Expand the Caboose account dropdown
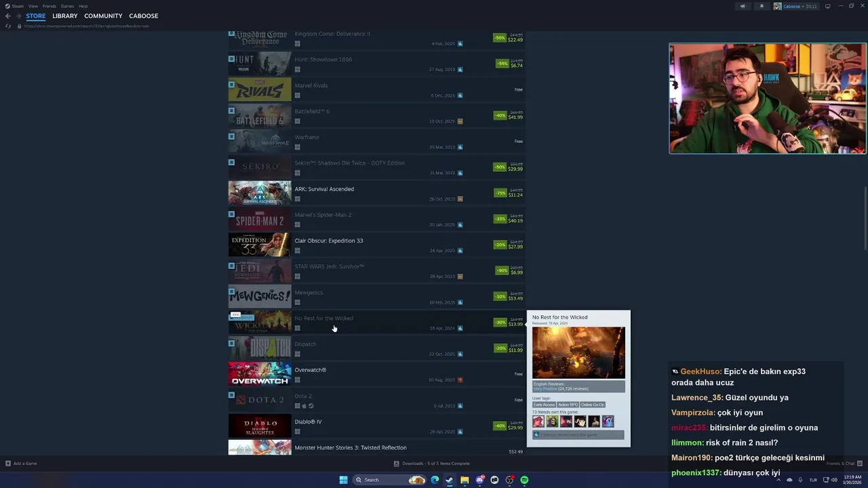The height and width of the screenshot is (488, 868). click(804, 6)
